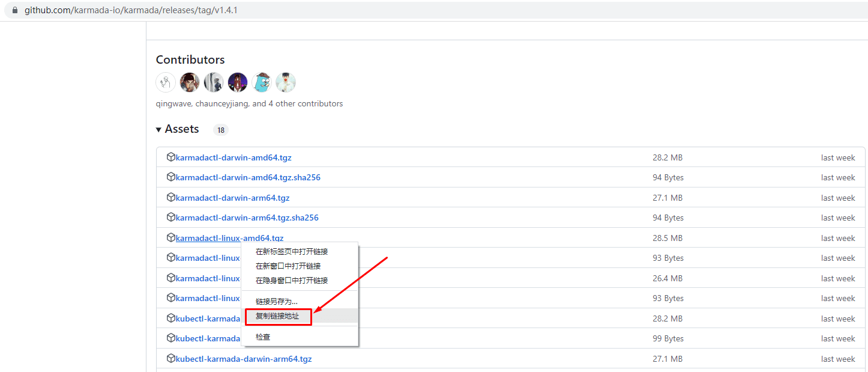Image resolution: width=868 pixels, height=372 pixels.
Task: Click the 99 Bytes size value
Action: 668,338
